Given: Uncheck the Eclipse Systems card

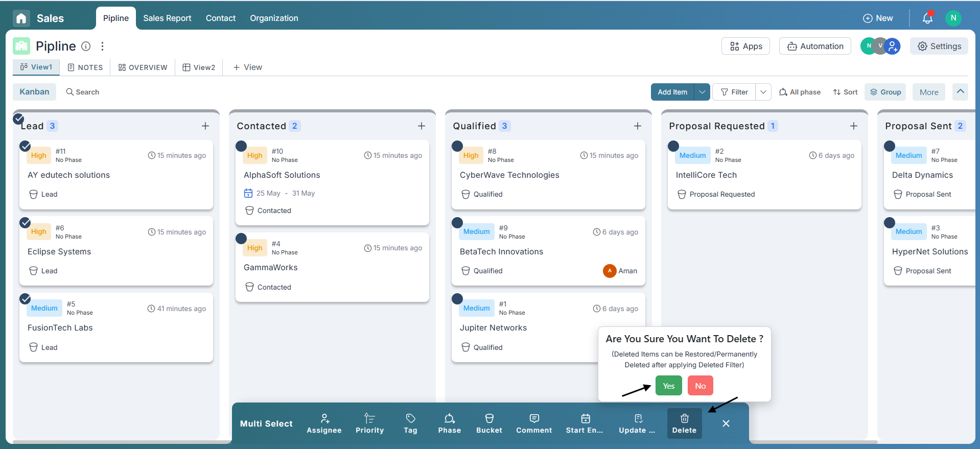Looking at the screenshot, I should coord(25,223).
